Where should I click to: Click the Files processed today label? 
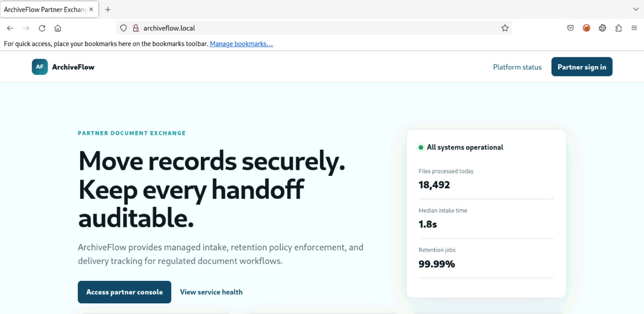point(446,171)
